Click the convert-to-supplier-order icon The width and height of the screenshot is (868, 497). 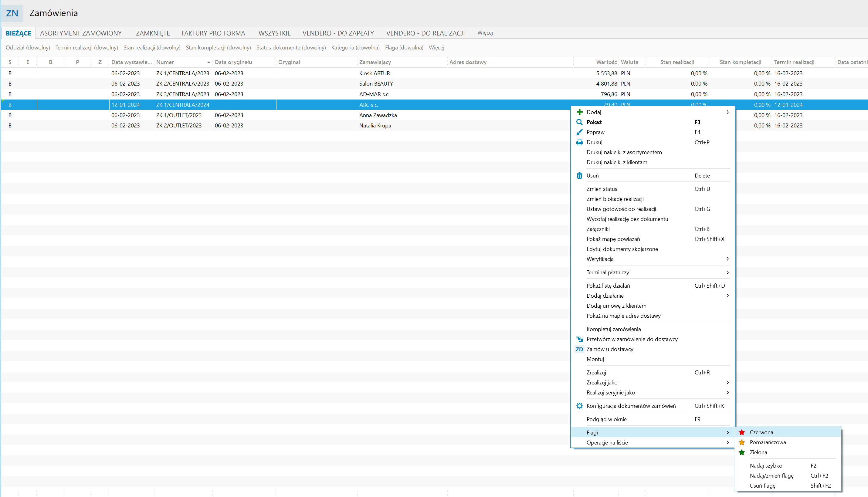pos(579,339)
